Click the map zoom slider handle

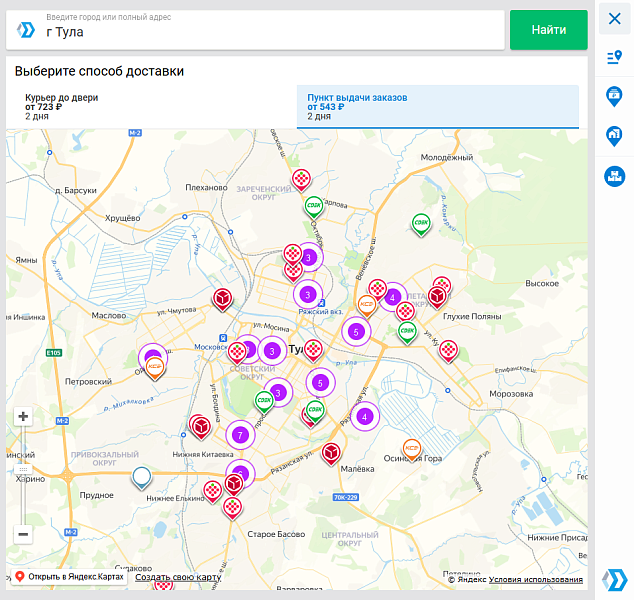23,468
